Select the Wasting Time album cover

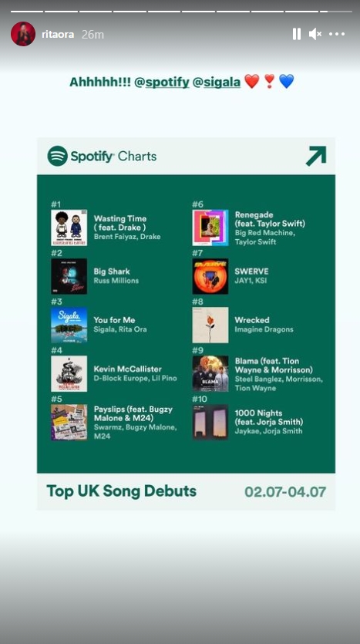pos(69,228)
